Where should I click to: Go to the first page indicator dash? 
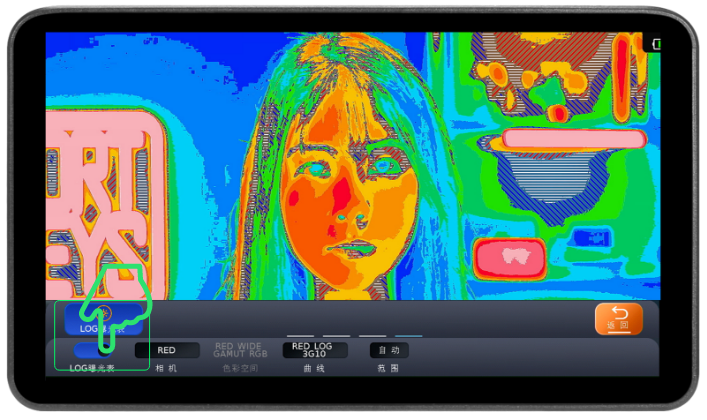click(301, 336)
